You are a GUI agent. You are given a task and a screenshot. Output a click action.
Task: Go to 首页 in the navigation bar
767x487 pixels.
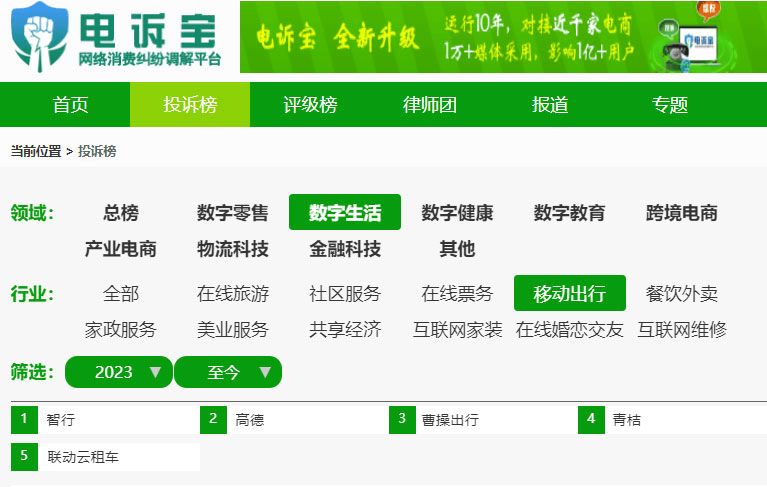tap(70, 105)
